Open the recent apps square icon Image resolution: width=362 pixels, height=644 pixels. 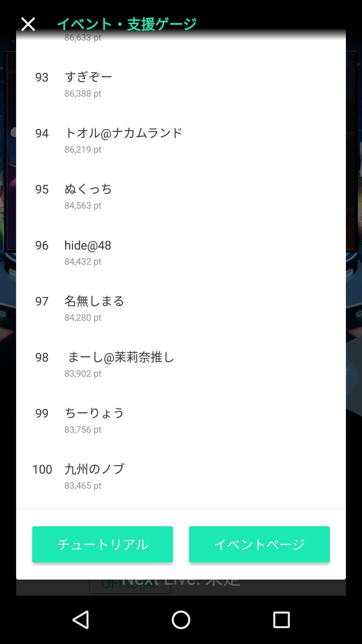tap(281, 619)
